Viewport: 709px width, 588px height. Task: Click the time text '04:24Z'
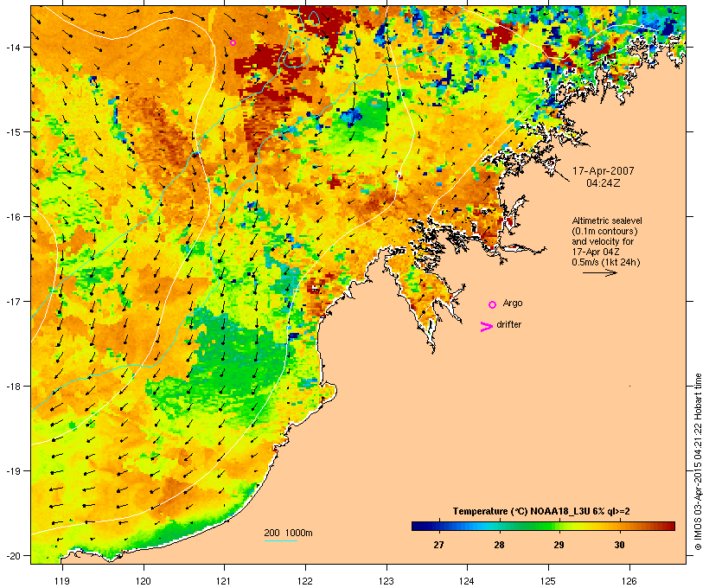[604, 183]
